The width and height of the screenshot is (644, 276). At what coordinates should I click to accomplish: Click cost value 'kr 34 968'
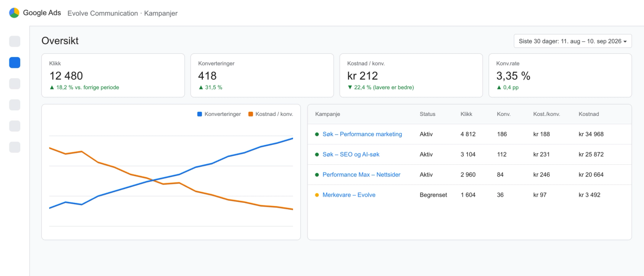591,134
